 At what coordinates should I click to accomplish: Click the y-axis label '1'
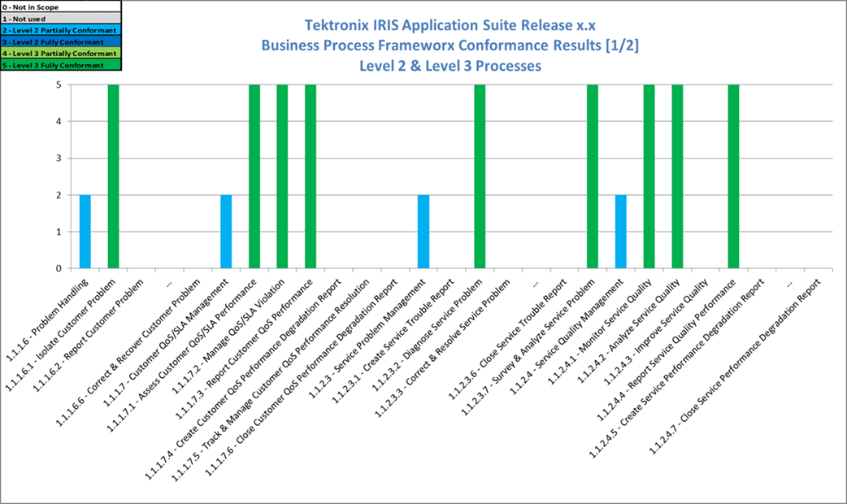[x=59, y=232]
